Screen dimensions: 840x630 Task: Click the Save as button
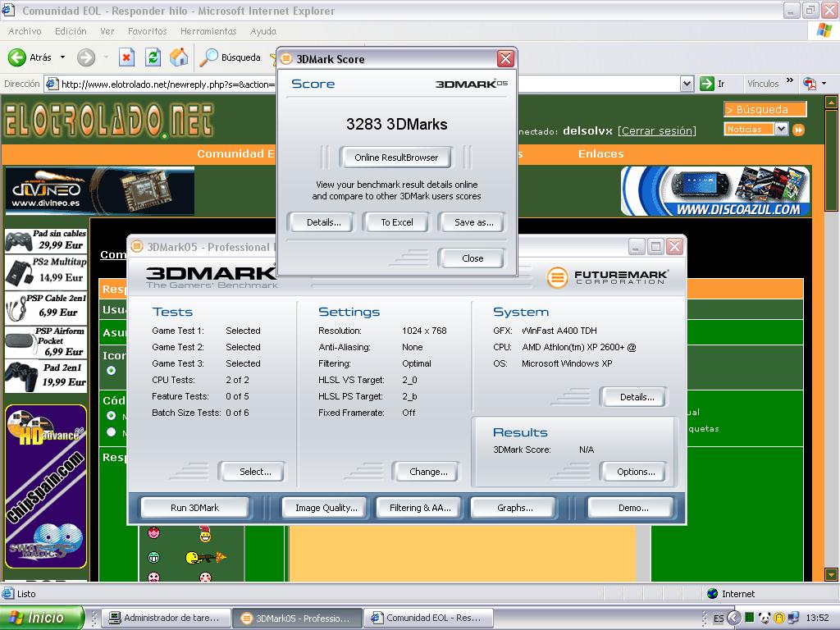coord(473,222)
